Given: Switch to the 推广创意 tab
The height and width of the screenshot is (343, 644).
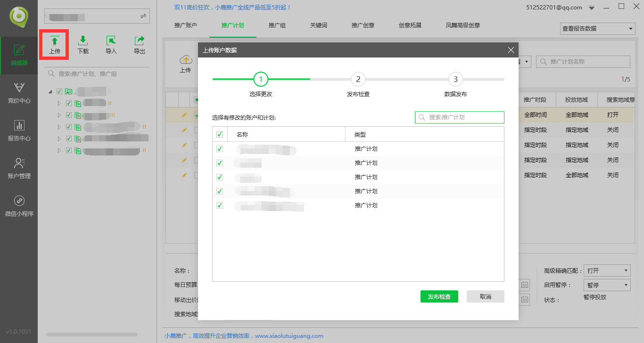Looking at the screenshot, I should [x=363, y=25].
